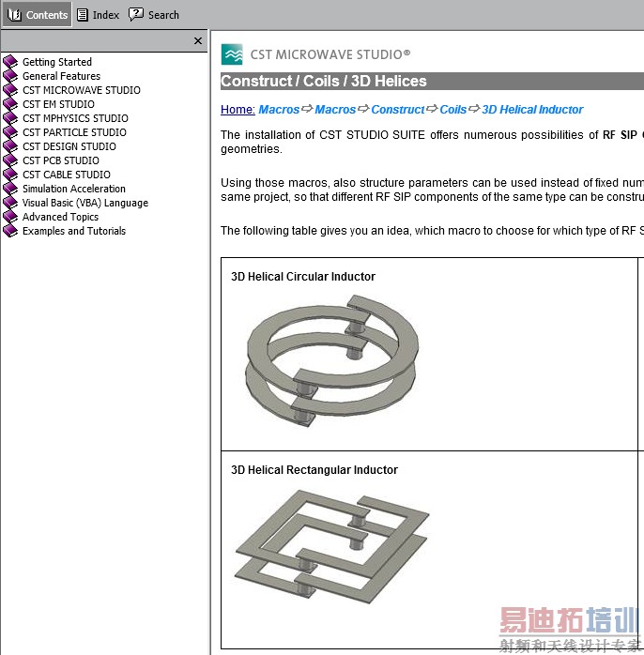Screen dimensions: 644x655
Task: Click the first Macros breadcrumb link
Action: coord(279,110)
